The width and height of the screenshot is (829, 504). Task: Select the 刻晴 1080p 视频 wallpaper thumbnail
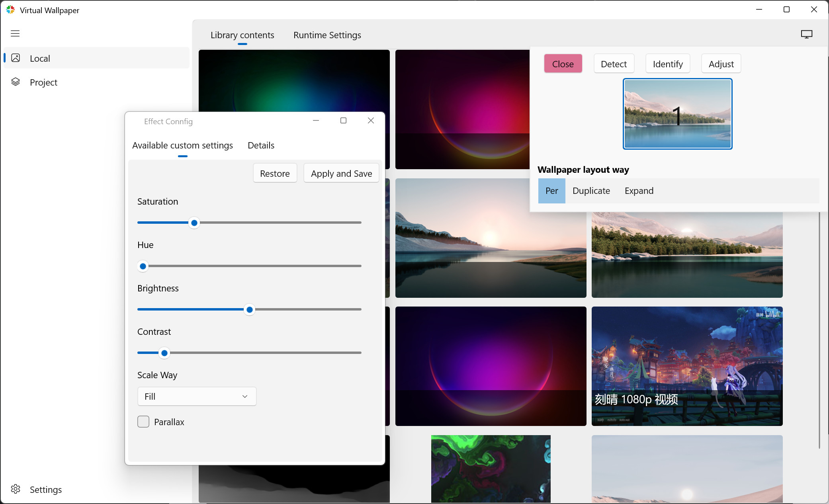point(687,366)
